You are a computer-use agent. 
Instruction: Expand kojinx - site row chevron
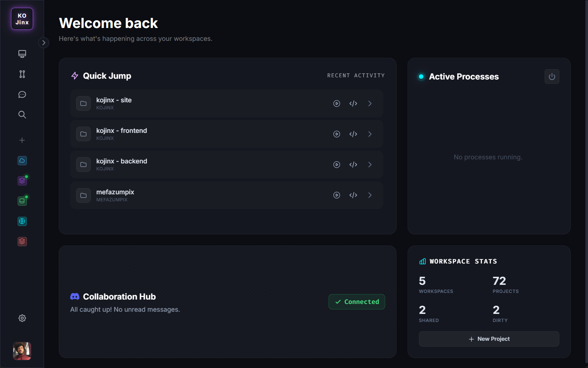click(370, 103)
